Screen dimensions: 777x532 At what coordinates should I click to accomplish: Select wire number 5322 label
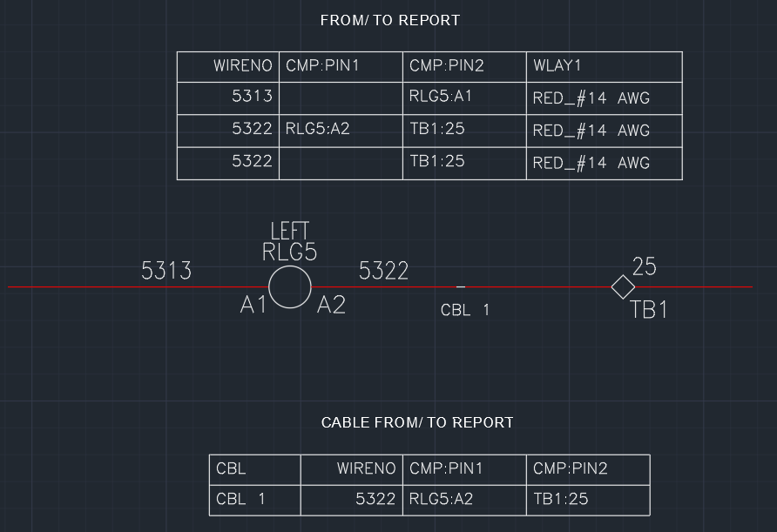click(385, 272)
